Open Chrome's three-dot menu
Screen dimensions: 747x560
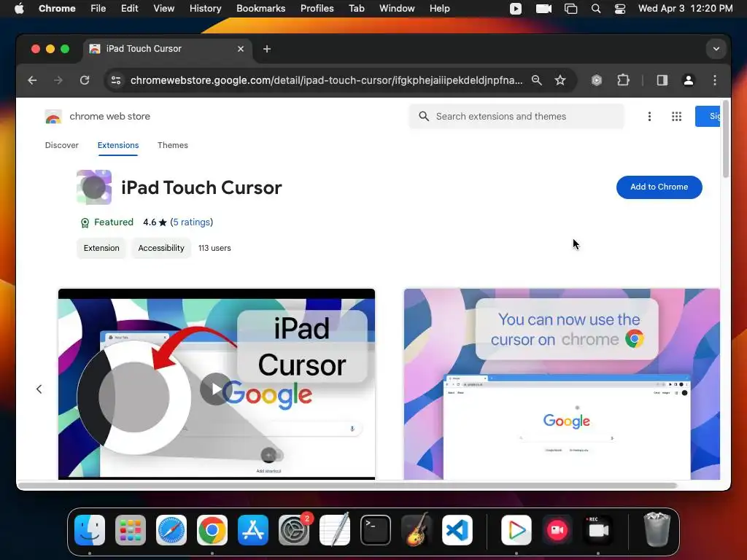715,80
